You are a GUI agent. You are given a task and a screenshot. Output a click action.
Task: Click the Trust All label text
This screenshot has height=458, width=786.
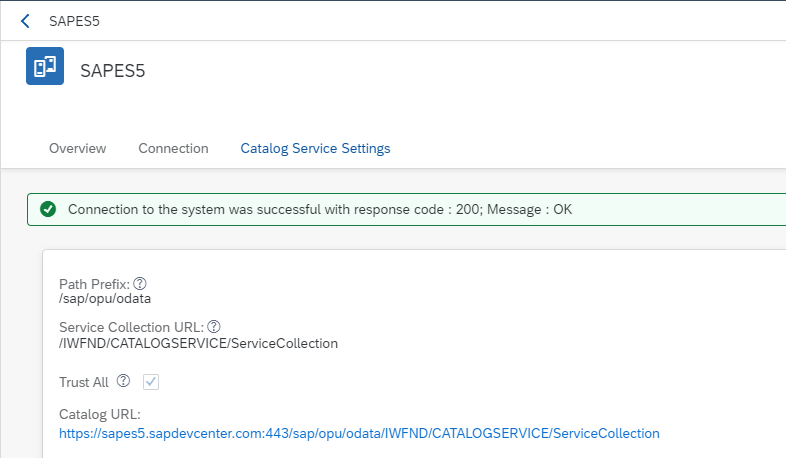[83, 382]
